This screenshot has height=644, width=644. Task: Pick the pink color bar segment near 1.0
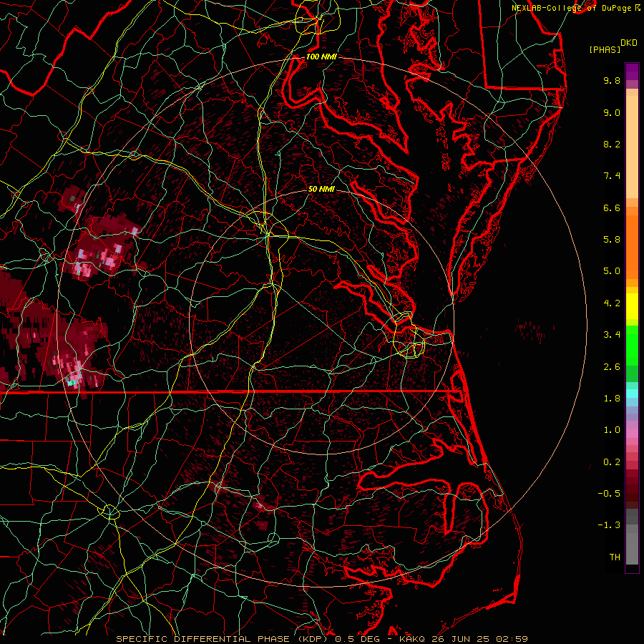632,434
